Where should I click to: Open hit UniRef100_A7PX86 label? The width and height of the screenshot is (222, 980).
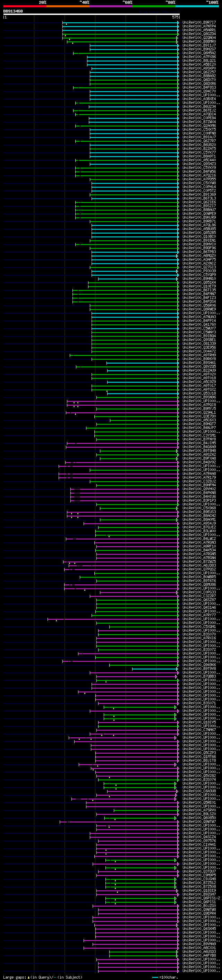click(x=199, y=57)
